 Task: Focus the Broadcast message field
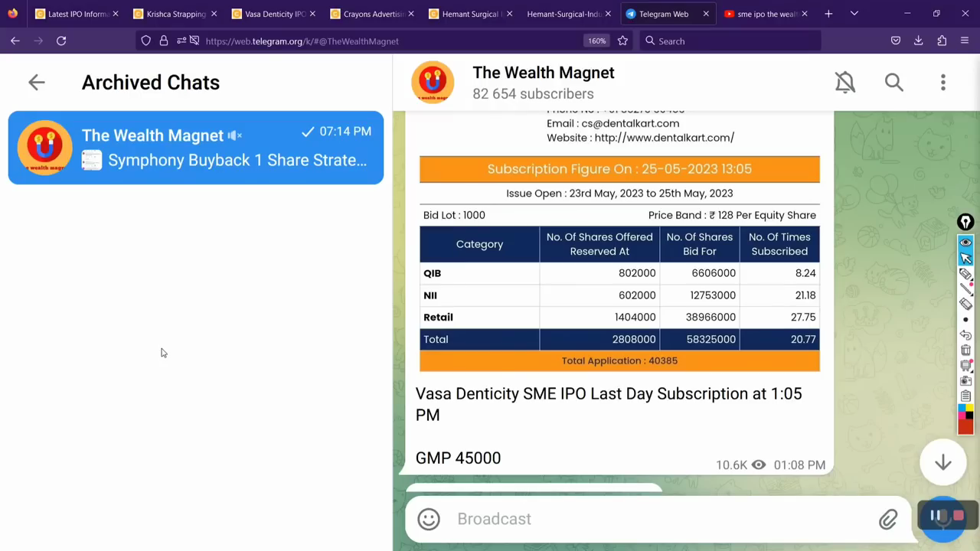(662, 519)
